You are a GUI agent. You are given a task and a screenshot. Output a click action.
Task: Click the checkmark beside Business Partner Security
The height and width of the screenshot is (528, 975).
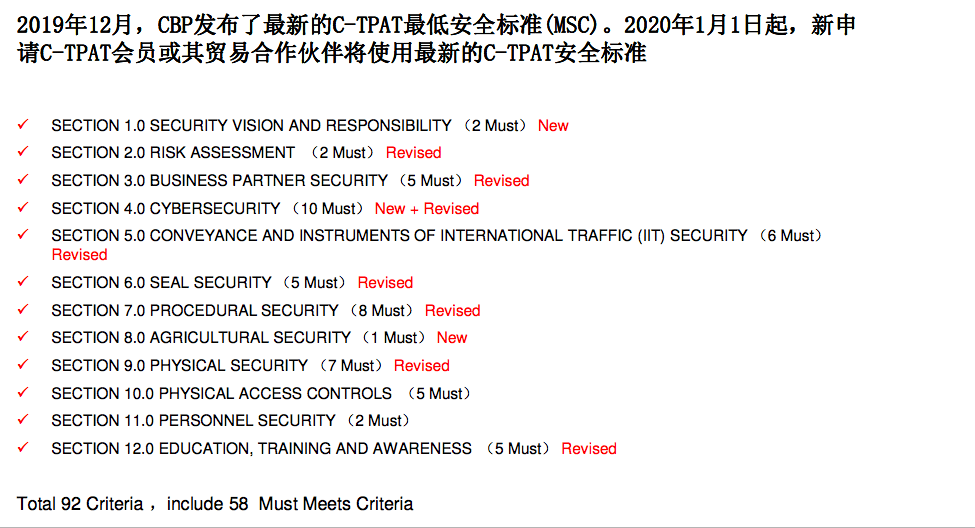23,180
